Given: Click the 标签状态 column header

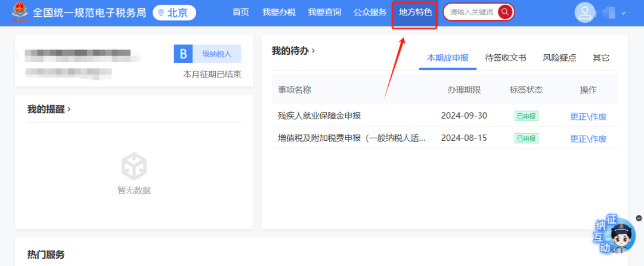Looking at the screenshot, I should click(526, 90).
